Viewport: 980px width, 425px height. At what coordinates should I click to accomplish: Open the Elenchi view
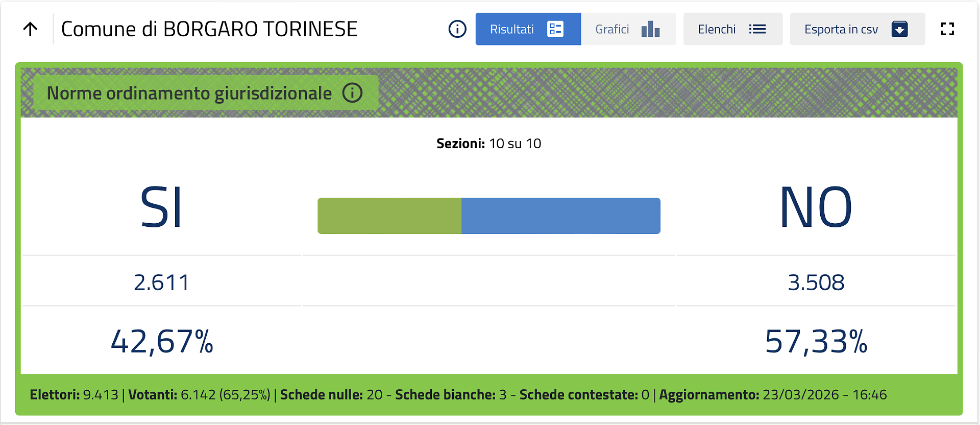717,29
